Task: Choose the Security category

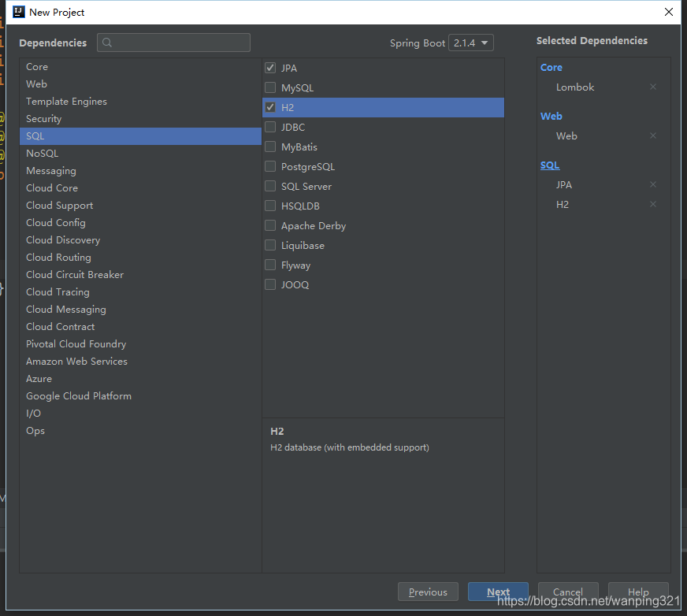Action: pyautogui.click(x=140, y=119)
